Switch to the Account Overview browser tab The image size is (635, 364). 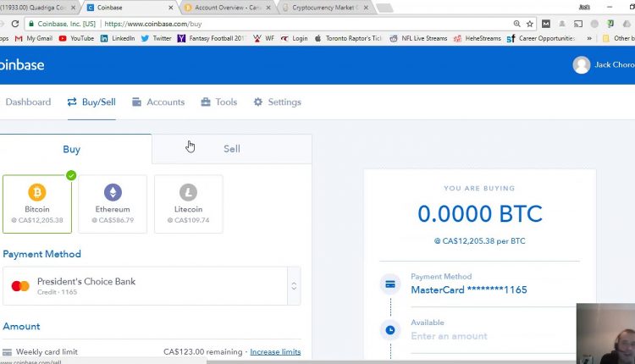(x=227, y=8)
